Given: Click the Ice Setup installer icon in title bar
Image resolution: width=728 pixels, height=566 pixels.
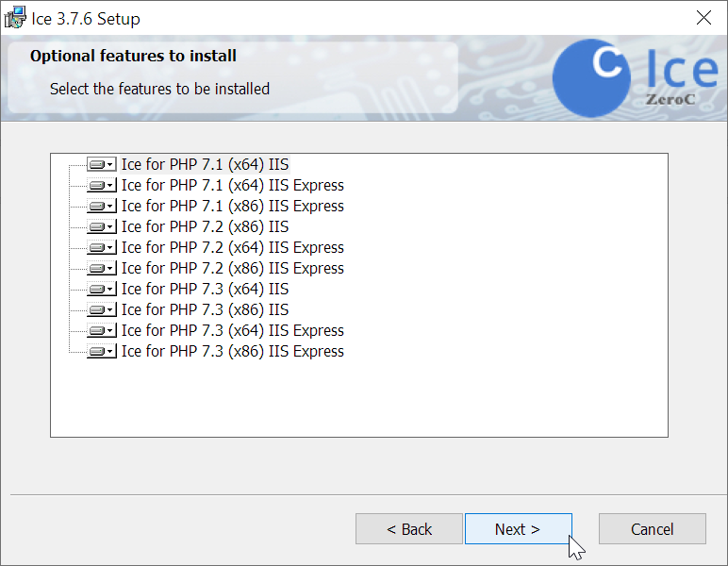Looking at the screenshot, I should (14, 18).
